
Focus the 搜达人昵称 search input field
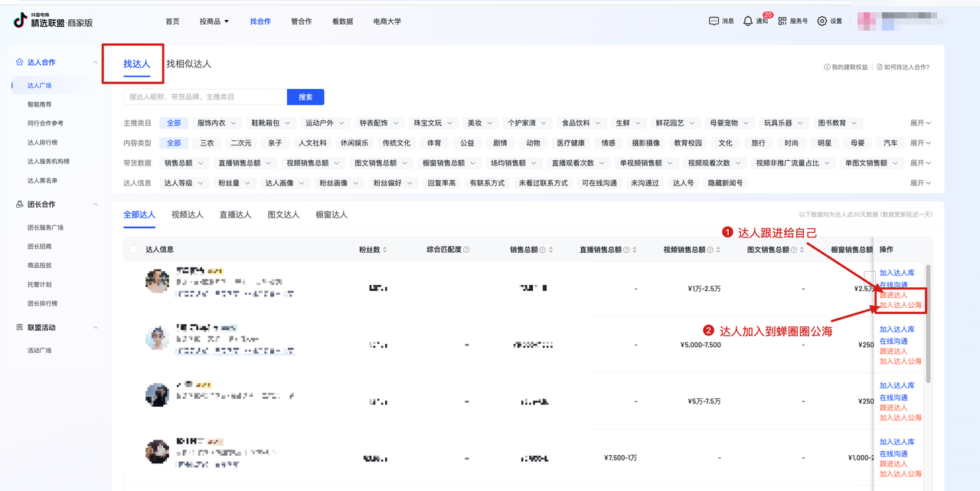tap(204, 97)
